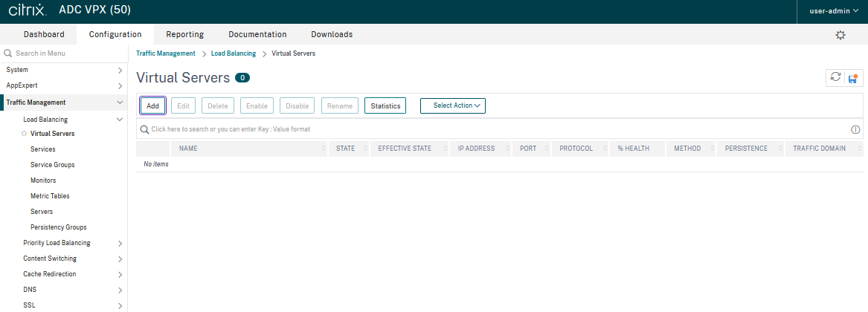Expand Content Switching in the sidebar
Screen dimensions: 868x312
click(120, 259)
